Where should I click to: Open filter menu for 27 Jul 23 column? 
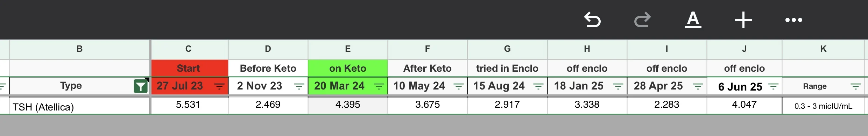tap(219, 86)
